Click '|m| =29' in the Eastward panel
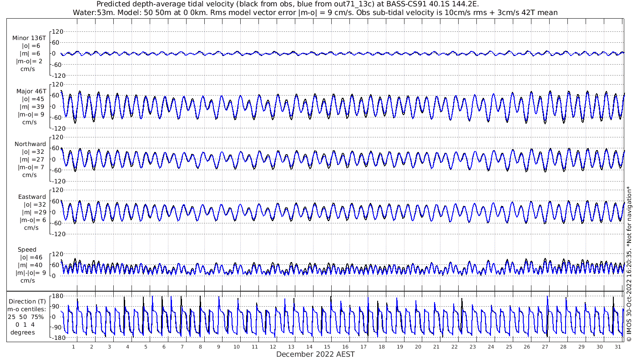 pos(33,212)
